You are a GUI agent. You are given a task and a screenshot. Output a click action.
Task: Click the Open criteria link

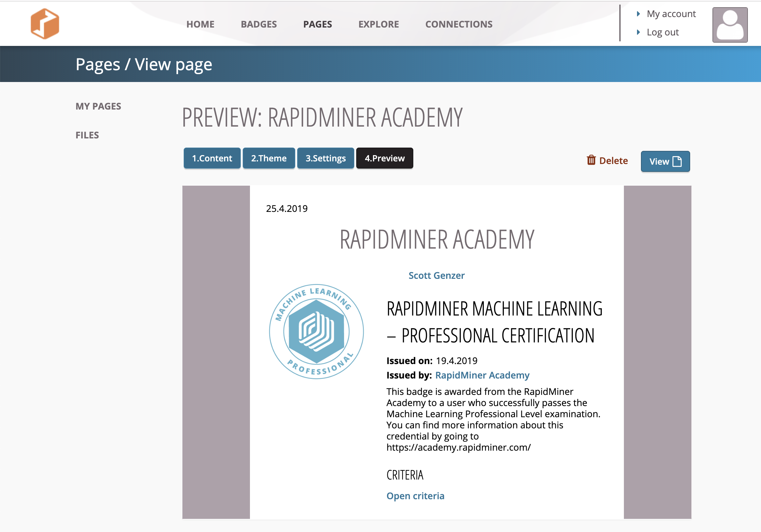click(415, 496)
